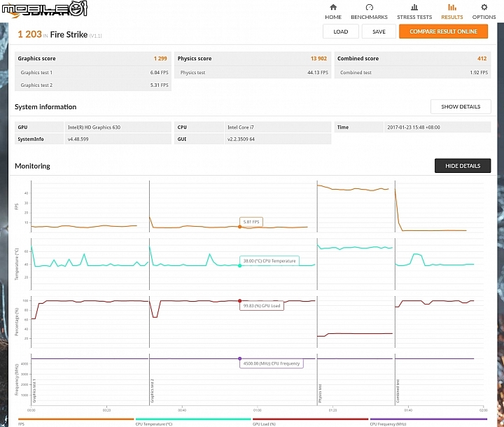Click the Physics score value 13 902
Viewport: 504px width, 427px height.
point(318,59)
